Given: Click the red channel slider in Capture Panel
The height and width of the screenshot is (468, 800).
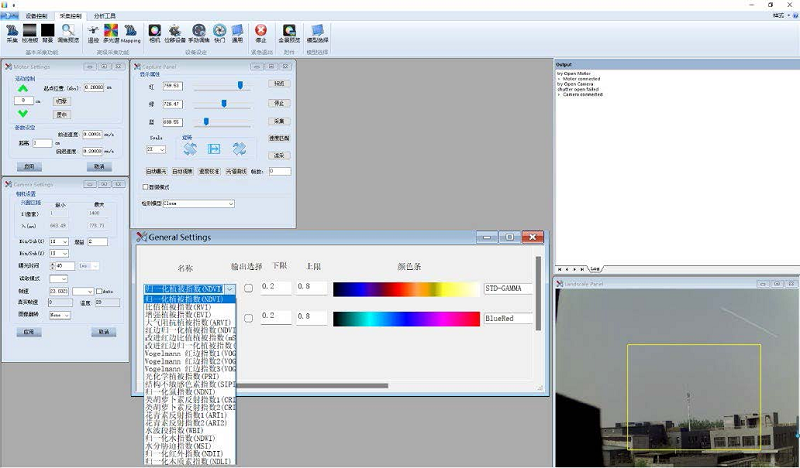Looking at the screenshot, I should 240,86.
